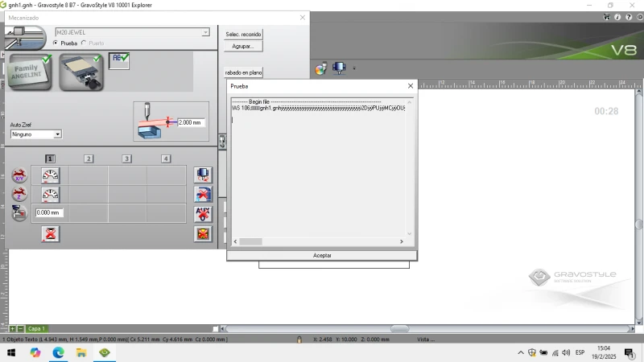Click the spindle rotation tool icon
Image resolution: width=644 pixels, height=362 pixels.
click(x=203, y=175)
